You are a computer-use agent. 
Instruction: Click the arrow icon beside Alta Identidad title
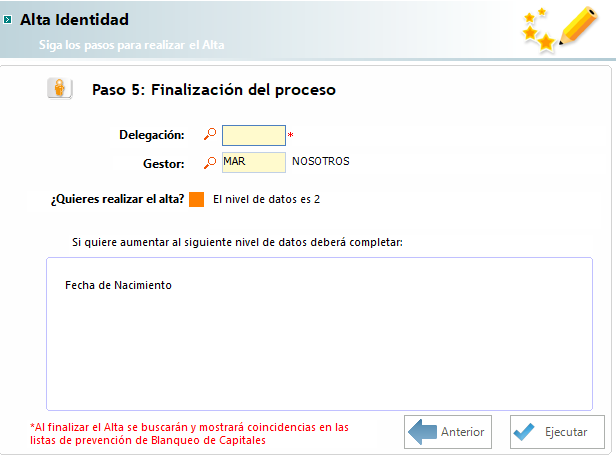(7, 20)
